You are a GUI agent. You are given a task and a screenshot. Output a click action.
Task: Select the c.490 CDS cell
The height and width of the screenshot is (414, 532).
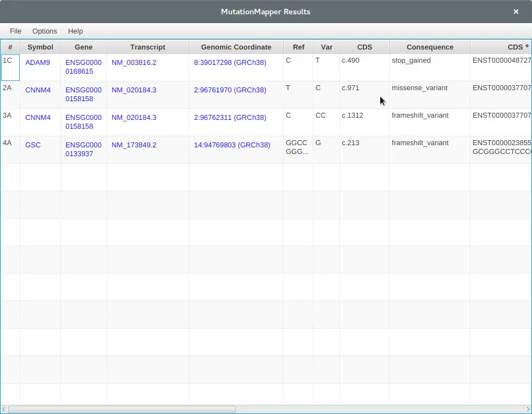pos(364,68)
